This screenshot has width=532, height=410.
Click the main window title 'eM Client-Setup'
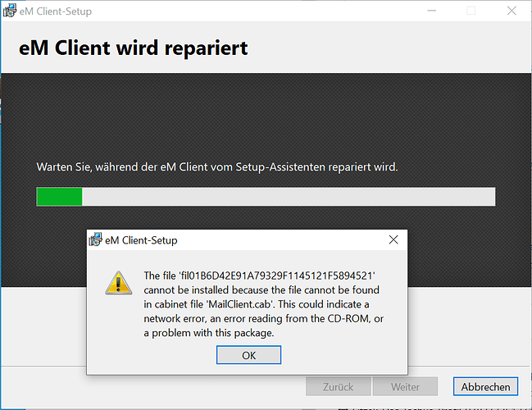click(56, 11)
